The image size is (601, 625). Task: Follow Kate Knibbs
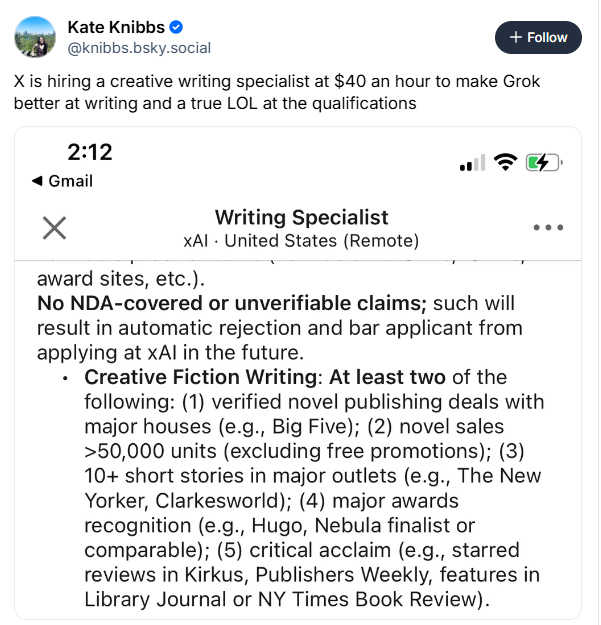point(538,37)
